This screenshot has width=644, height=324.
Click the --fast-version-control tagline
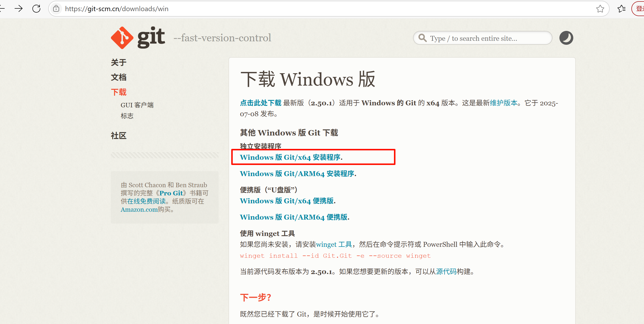tap(222, 38)
